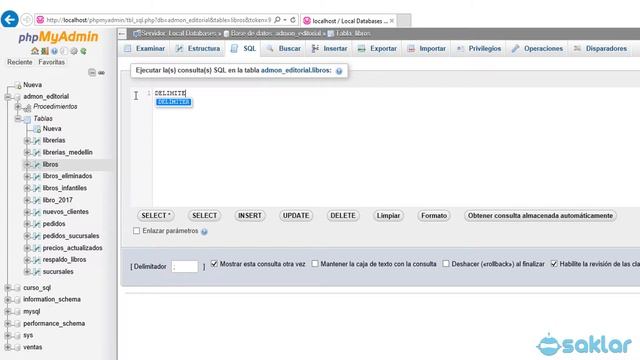This screenshot has width=640, height=360.
Task: Collapse the admon_editorial database node
Action: click(x=8, y=97)
